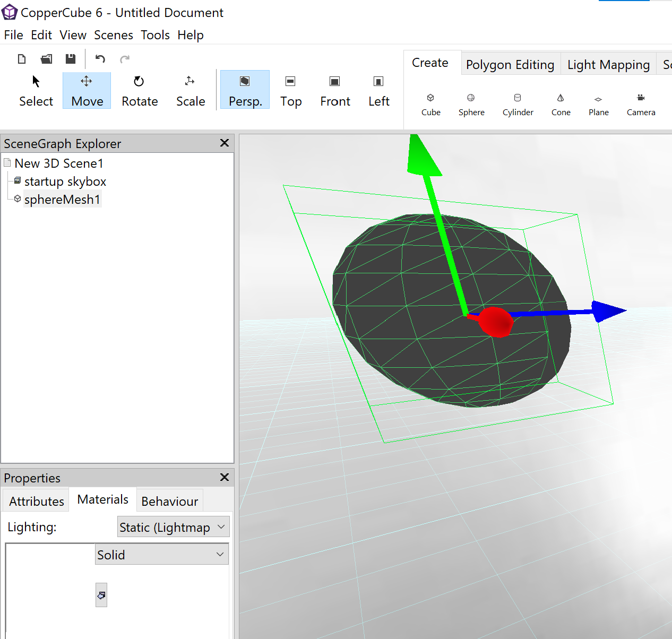The image size is (672, 639).
Task: Click the New document icon
Action: (x=22, y=59)
